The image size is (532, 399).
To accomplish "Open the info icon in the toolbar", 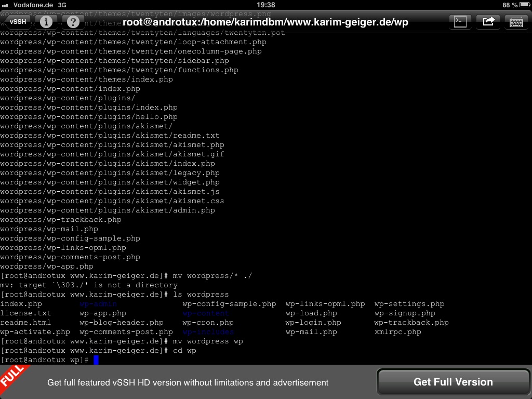I will [46, 22].
